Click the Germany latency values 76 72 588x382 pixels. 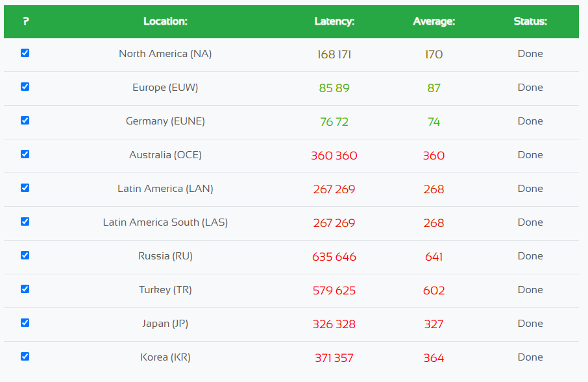click(334, 122)
